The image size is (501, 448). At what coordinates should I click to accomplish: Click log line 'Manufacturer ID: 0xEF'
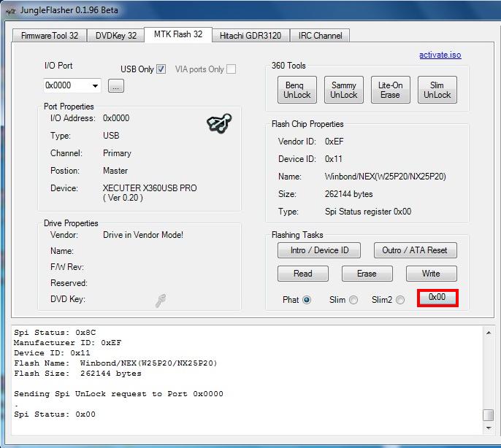[67, 343]
